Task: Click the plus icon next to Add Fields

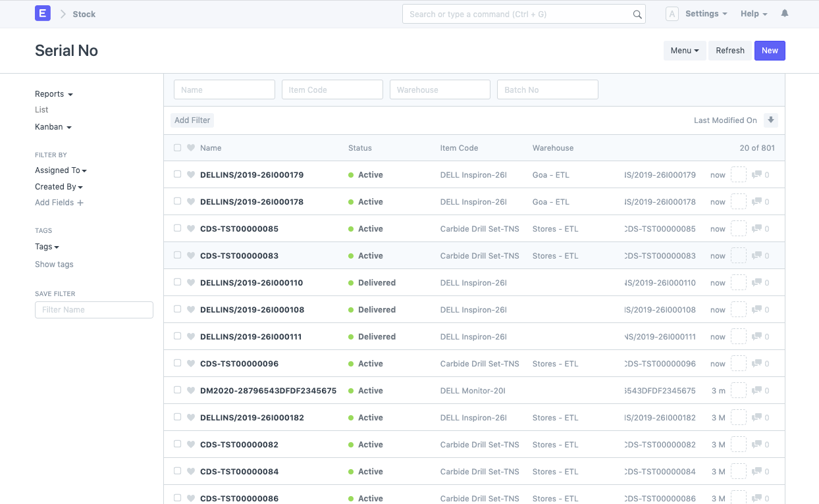Action: [x=80, y=203]
